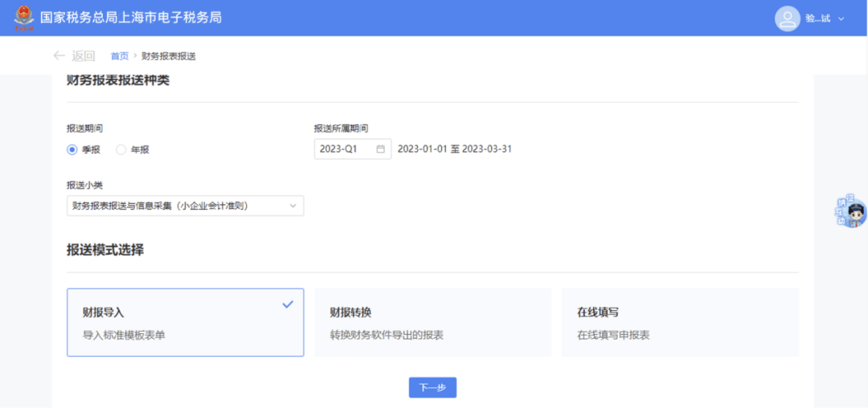Choose the 财报导入 mode card
The width and height of the screenshot is (868, 408).
[185, 322]
